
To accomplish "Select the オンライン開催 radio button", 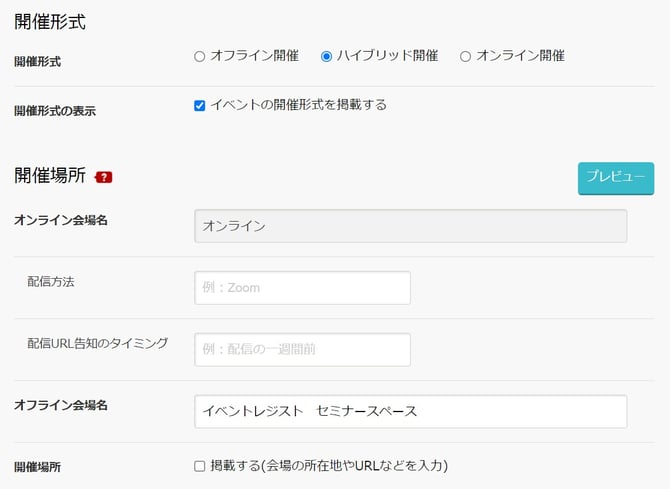I will [465, 56].
